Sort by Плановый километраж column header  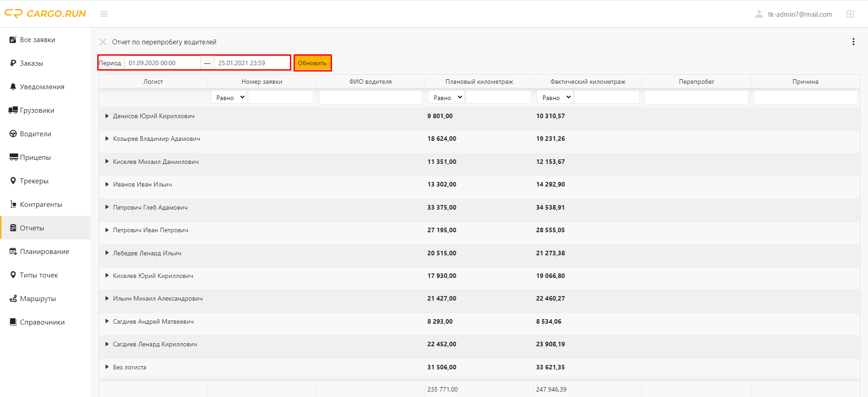coord(479,81)
